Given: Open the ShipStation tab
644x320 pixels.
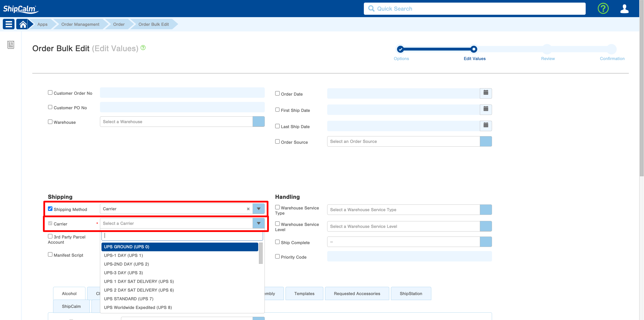Looking at the screenshot, I should 411,294.
